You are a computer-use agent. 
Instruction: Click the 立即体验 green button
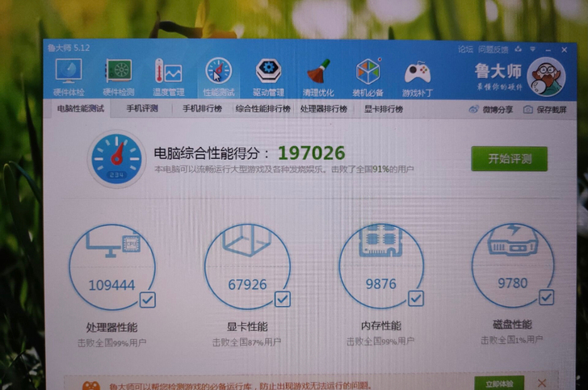499,384
